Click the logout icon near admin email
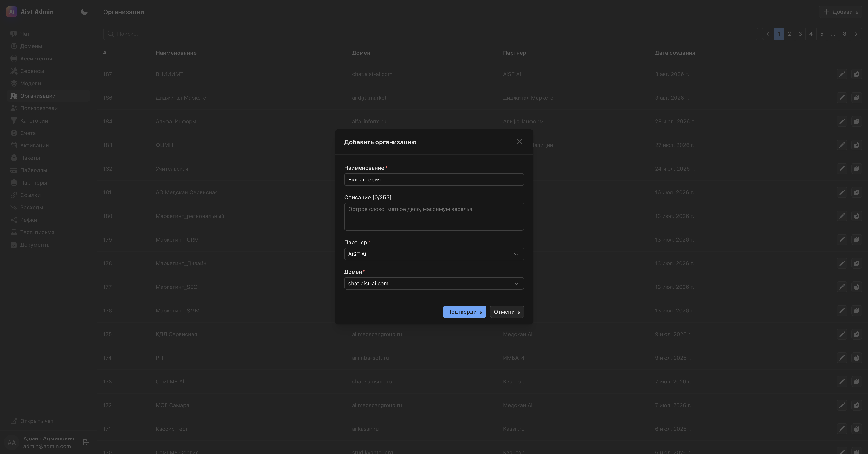 pyautogui.click(x=86, y=442)
